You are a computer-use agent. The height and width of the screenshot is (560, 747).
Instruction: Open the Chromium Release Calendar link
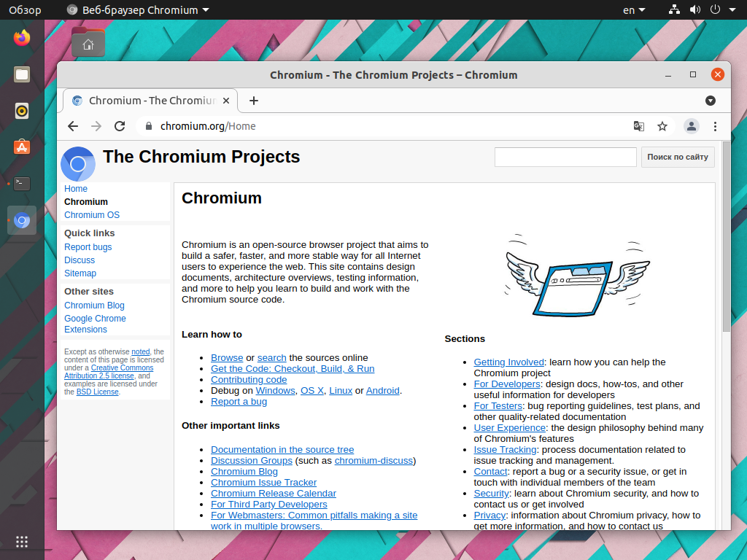274,494
